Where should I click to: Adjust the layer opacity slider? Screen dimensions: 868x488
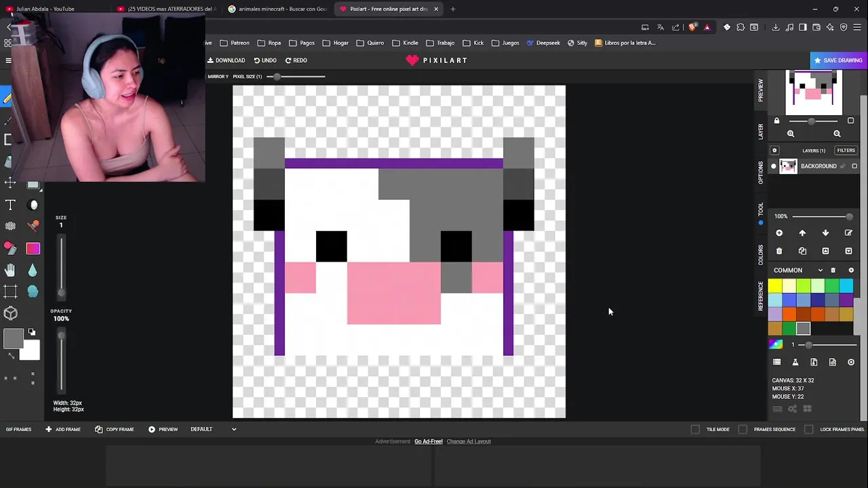click(822, 217)
